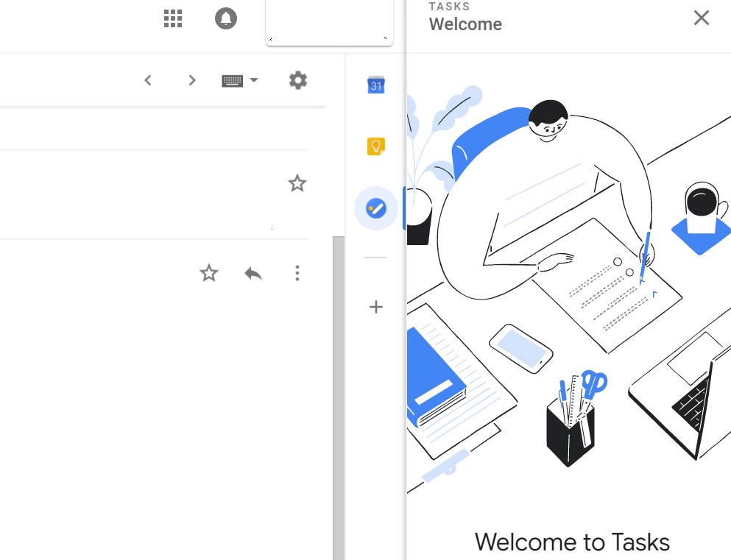Click the Reply arrow on the message
The height and width of the screenshot is (560, 731).
[253, 274]
